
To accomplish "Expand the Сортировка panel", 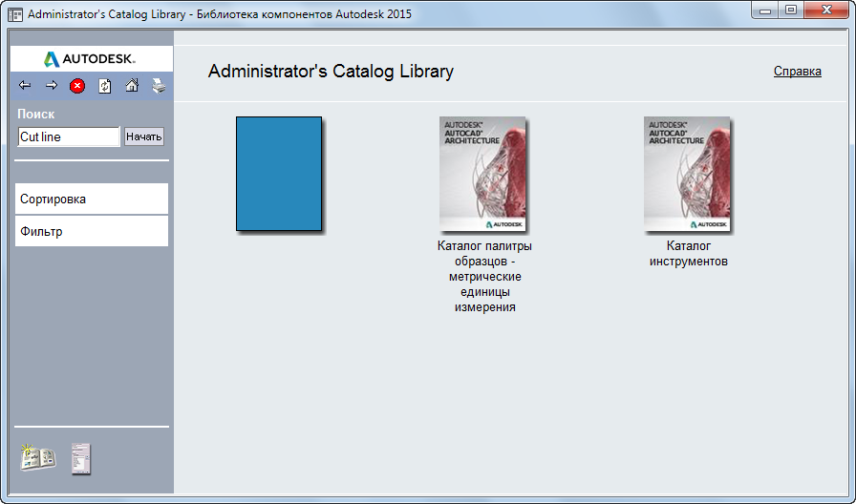I will 92,199.
